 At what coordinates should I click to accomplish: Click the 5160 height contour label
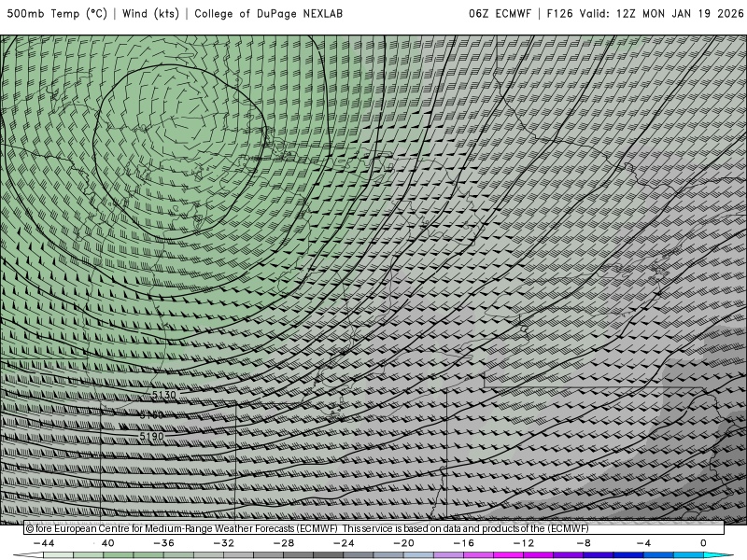[x=151, y=415]
